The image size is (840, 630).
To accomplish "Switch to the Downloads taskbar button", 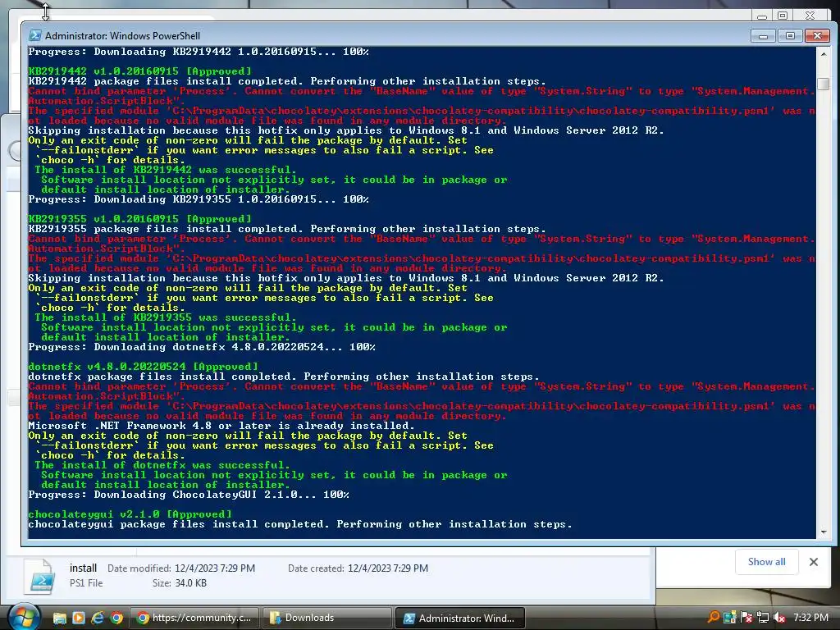I will tap(326, 618).
